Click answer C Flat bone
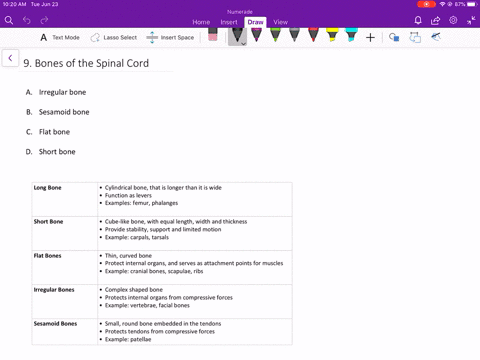 click(x=48, y=132)
